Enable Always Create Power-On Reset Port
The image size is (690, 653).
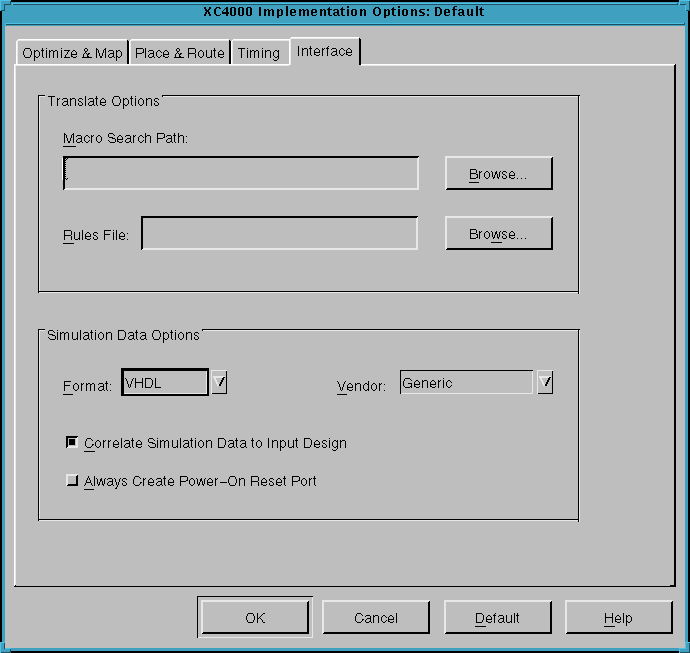[72, 480]
